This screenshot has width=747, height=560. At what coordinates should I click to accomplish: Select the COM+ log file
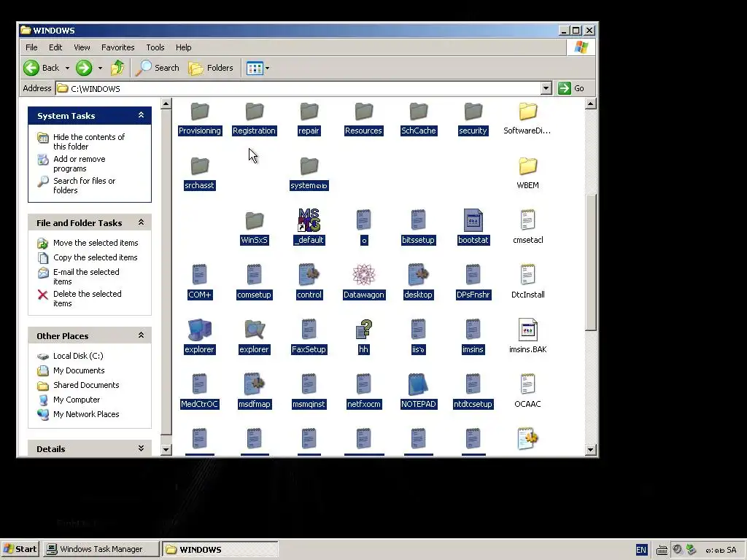[200, 282]
